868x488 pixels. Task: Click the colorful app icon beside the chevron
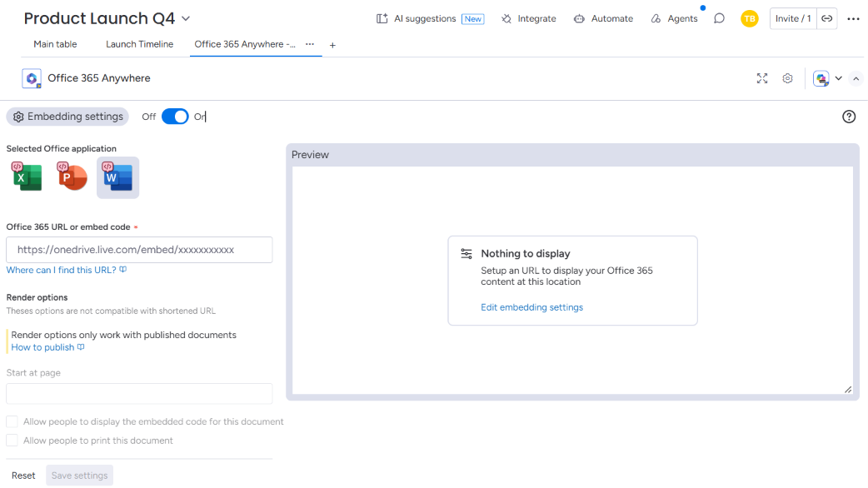click(821, 78)
